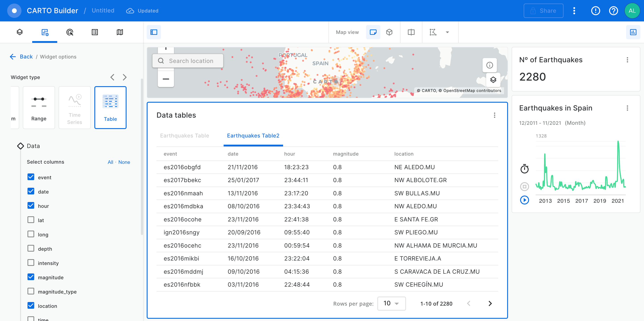Image resolution: width=644 pixels, height=321 pixels.
Task: Click the None columns link
Action: click(x=124, y=162)
